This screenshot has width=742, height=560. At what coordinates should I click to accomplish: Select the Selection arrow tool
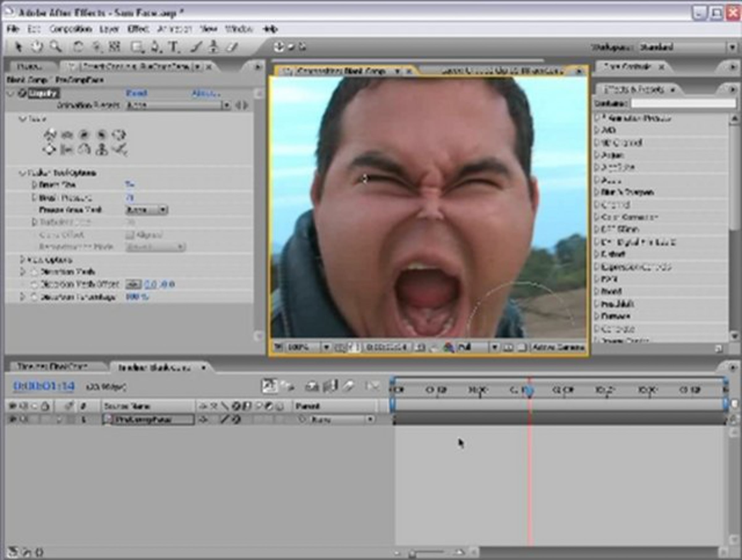point(19,47)
